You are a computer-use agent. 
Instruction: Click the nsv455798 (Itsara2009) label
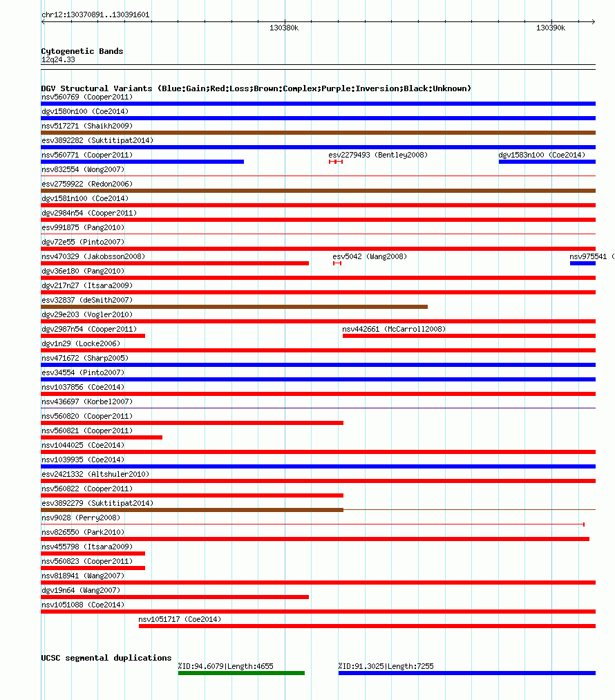click(87, 547)
